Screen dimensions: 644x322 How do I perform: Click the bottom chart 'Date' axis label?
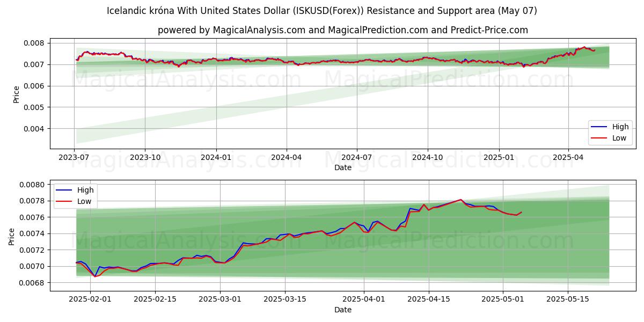pyautogui.click(x=343, y=310)
